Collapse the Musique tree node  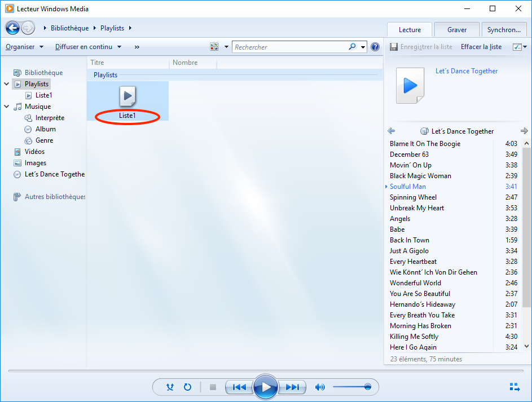point(6,107)
